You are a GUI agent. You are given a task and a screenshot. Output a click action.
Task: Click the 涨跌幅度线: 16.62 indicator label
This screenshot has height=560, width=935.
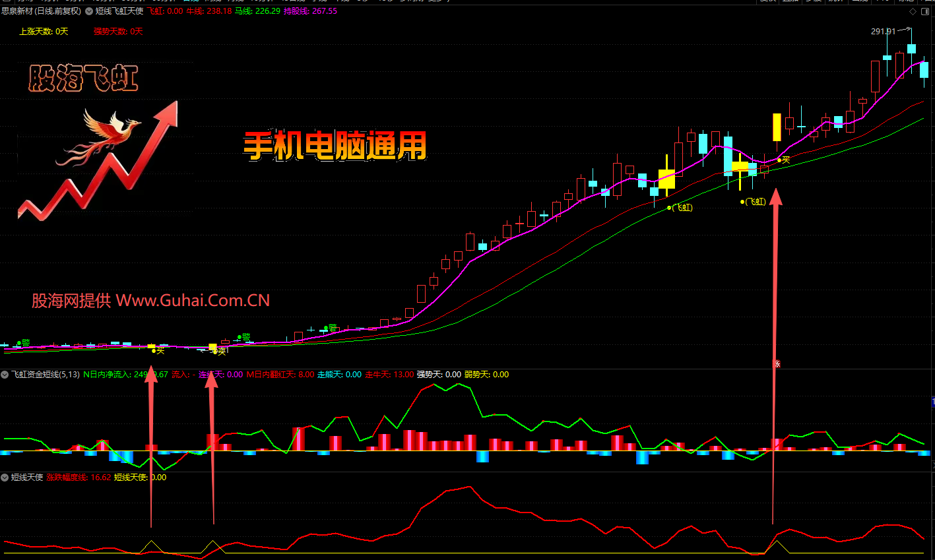[x=79, y=478]
